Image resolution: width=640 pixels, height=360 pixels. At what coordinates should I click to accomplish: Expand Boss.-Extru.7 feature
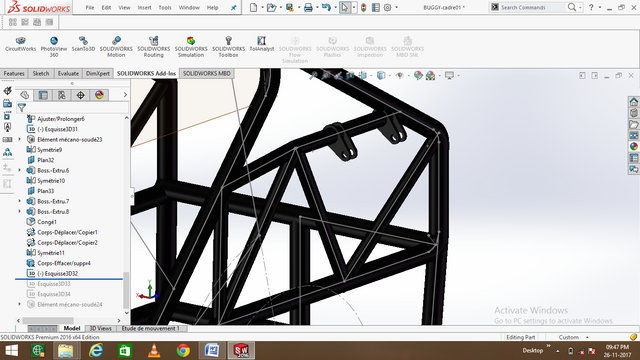pyautogui.click(x=19, y=201)
